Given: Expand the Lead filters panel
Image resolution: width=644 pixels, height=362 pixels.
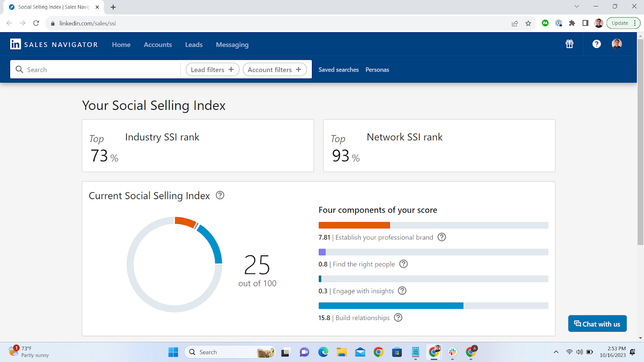Looking at the screenshot, I should click(212, 69).
